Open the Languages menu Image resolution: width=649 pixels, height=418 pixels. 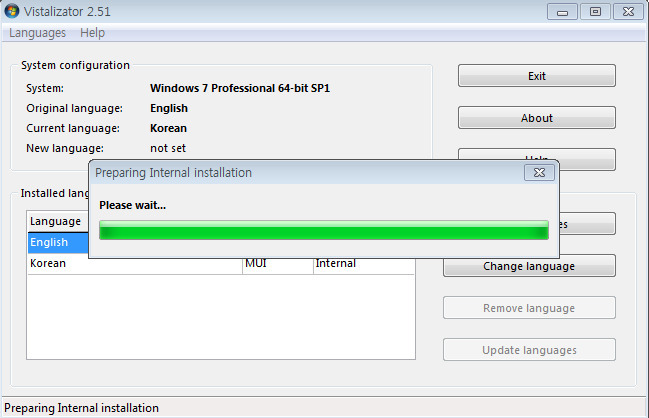[37, 33]
